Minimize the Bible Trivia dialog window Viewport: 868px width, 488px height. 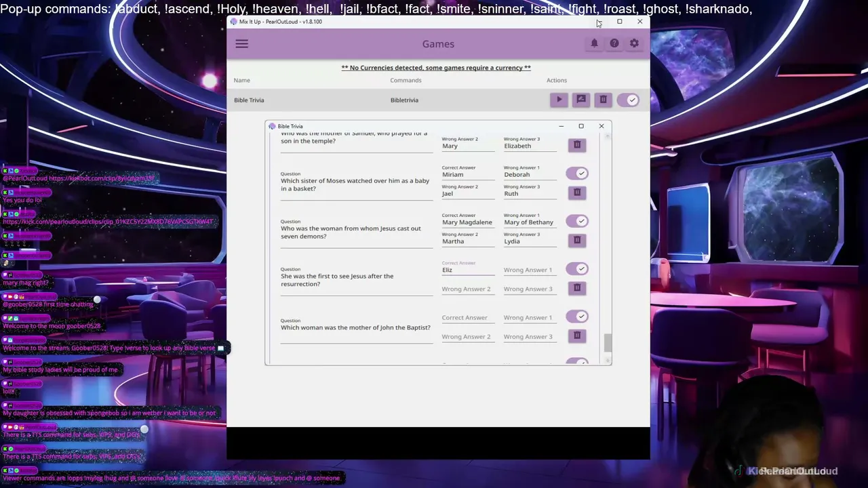click(x=561, y=126)
